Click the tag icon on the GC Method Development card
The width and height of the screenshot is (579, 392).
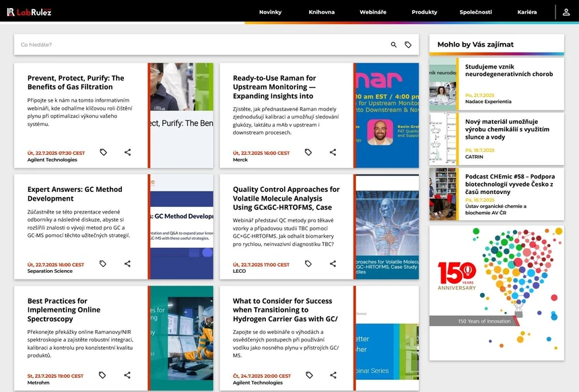point(103,263)
